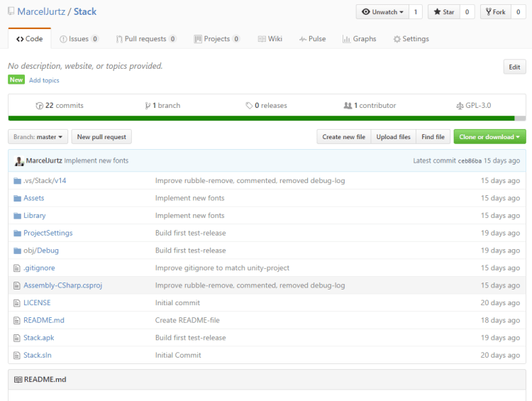Click the branch icon beside 1 branch
This screenshot has height=401, width=532.
(148, 106)
